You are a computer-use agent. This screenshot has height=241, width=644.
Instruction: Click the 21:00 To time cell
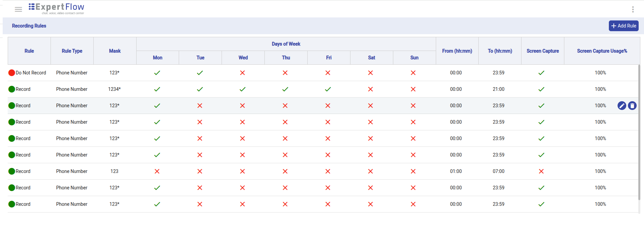coord(498,89)
